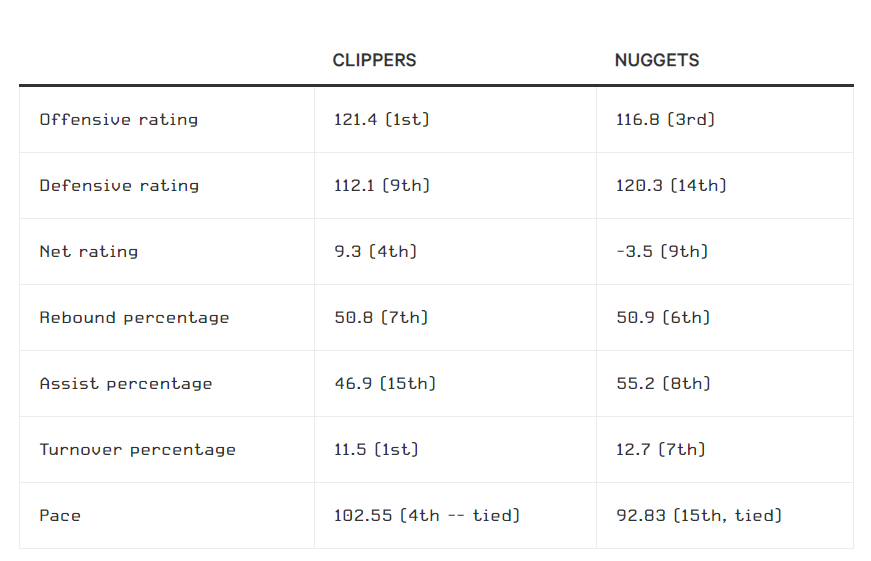Select the Nuggets 55.2 (8th) assist value
871x561 pixels.
click(x=663, y=384)
